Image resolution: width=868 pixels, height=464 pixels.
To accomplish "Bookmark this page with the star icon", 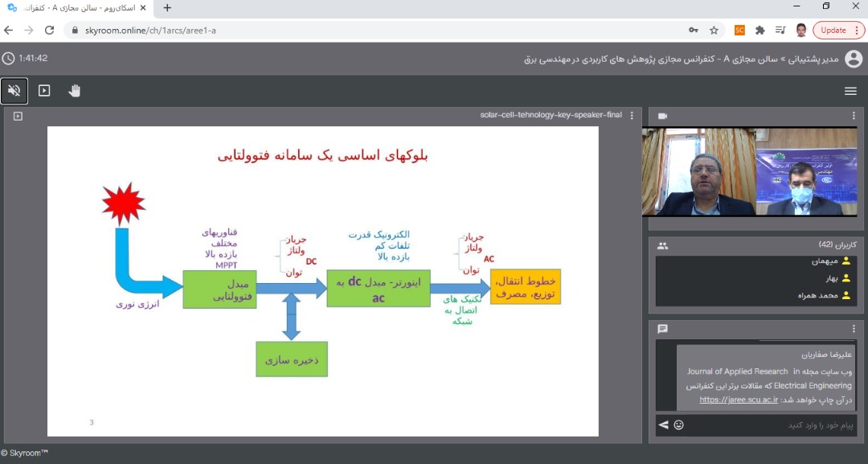I will 714,31.
